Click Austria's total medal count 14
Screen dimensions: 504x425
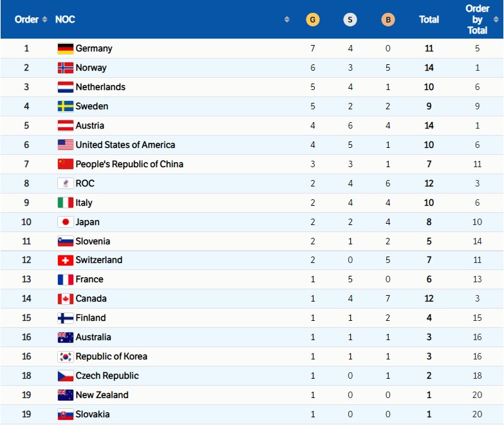(429, 125)
